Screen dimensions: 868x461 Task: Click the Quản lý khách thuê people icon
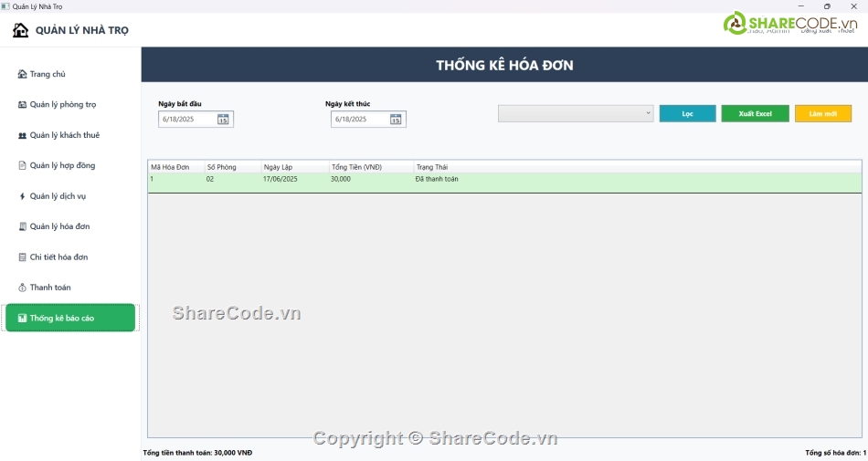point(22,135)
